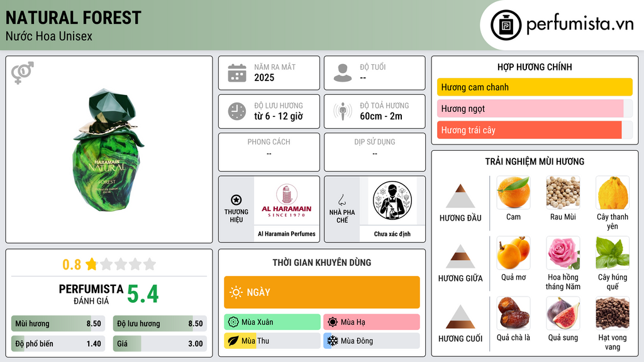
Task: Click the Mùi hương 8.50 score bar
Action: [x=58, y=324]
